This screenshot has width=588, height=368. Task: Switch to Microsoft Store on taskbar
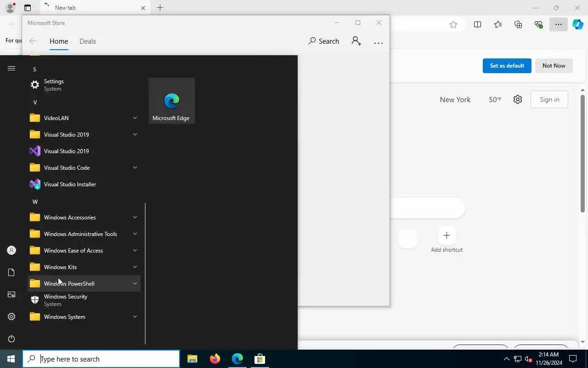click(x=260, y=359)
